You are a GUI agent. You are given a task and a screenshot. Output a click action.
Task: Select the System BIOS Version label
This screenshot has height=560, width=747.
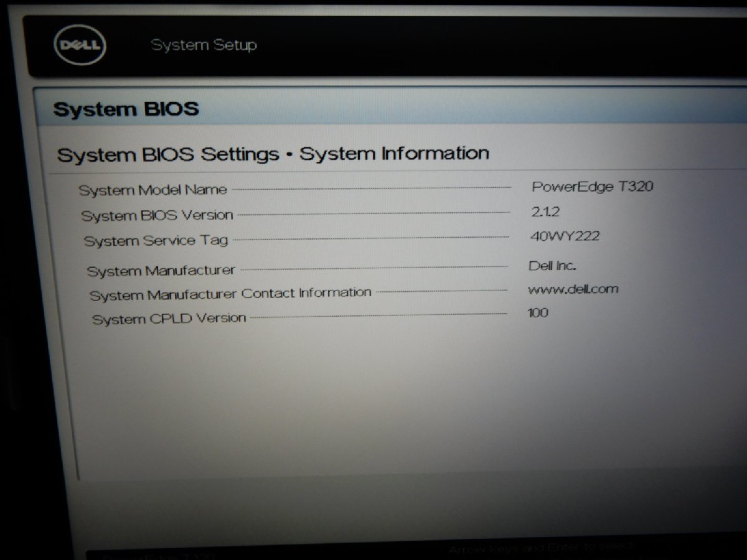[x=157, y=215]
